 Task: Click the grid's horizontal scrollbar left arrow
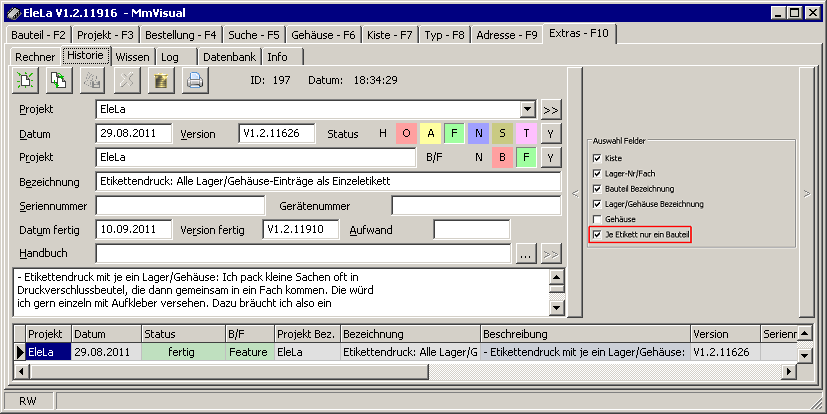coord(22,371)
